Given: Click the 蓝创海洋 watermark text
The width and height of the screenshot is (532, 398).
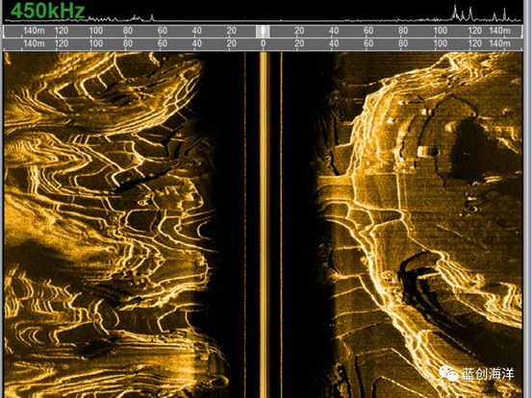Looking at the screenshot, I should click(489, 374).
